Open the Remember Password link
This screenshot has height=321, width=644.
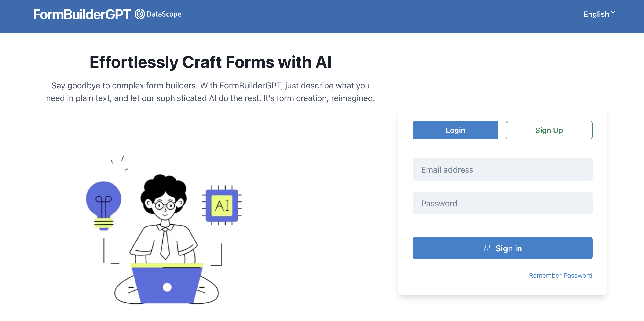pos(560,275)
